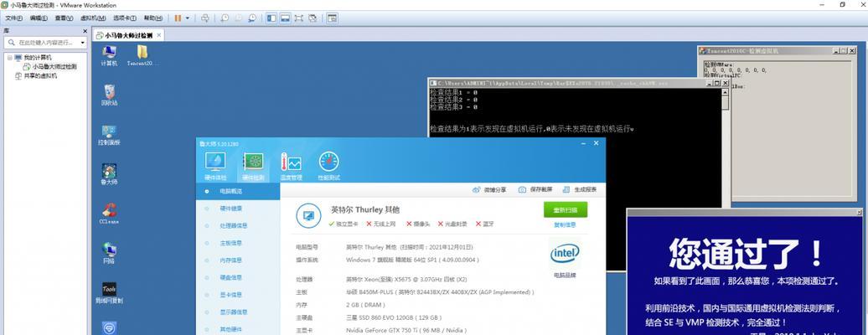868x335 pixels.
Task: Revert the virtual machine to its previous snapshot
Action: [x=238, y=18]
